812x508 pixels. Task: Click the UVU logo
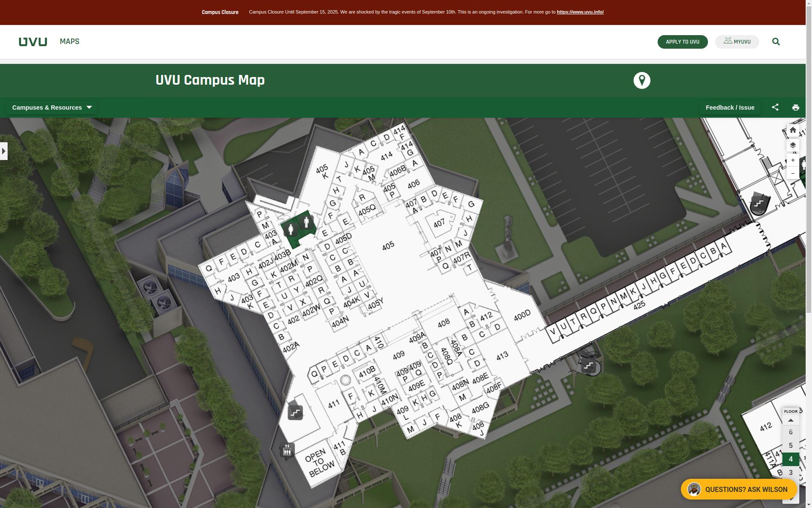[x=33, y=41]
